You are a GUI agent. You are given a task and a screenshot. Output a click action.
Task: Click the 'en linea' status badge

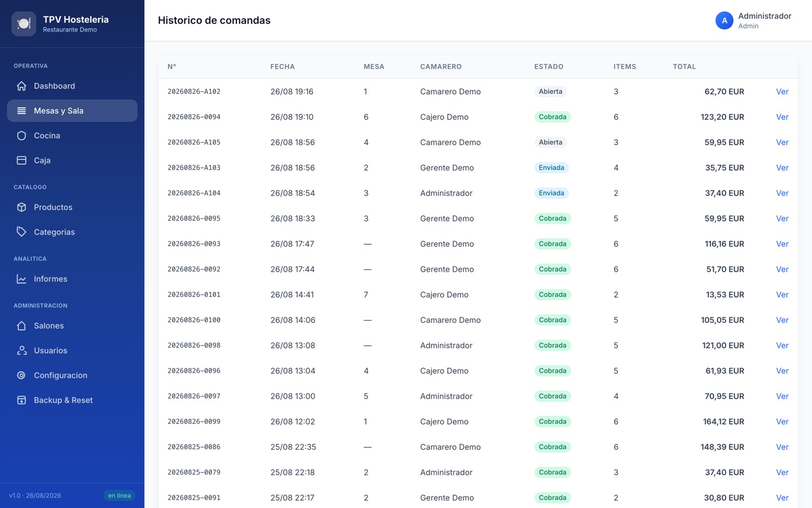(x=120, y=496)
